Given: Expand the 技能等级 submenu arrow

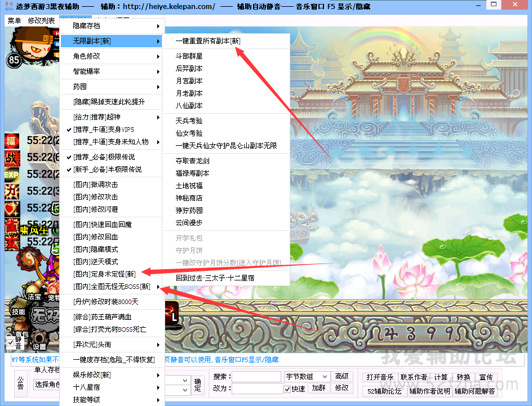Looking at the screenshot, I should coord(158,400).
